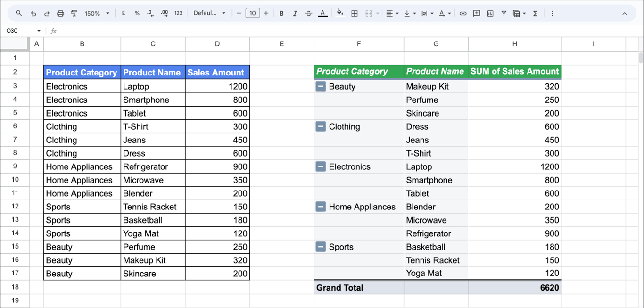Open the search menus magnifier tool
This screenshot has height=308, width=644.
point(19,13)
